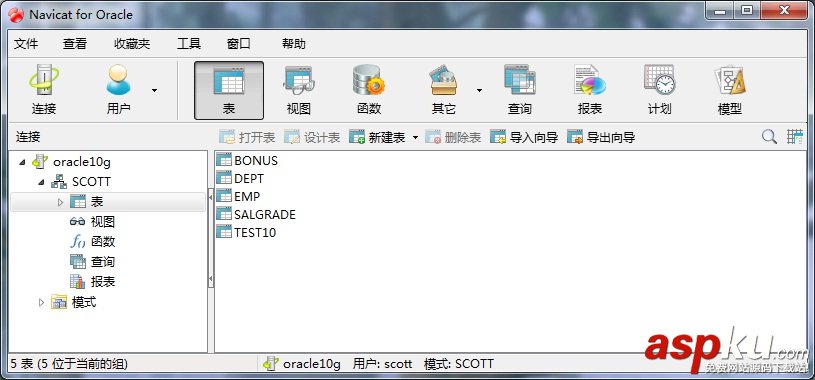Open the 模型 (Model) toolbar icon
Screen dimensions: 815x380
click(729, 90)
